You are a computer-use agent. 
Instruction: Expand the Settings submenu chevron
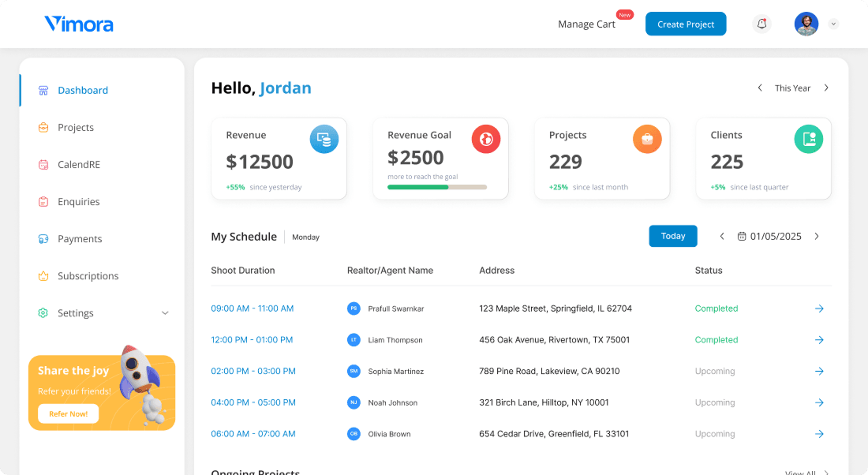165,312
